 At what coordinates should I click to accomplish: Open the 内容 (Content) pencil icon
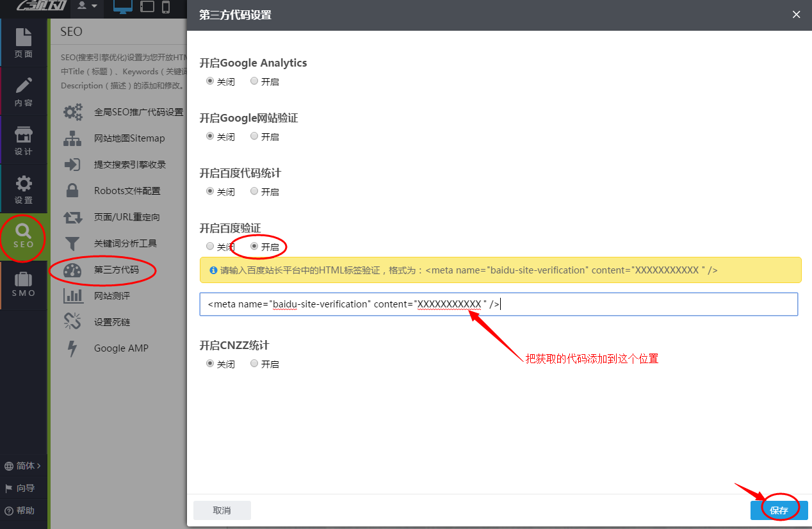click(x=24, y=91)
